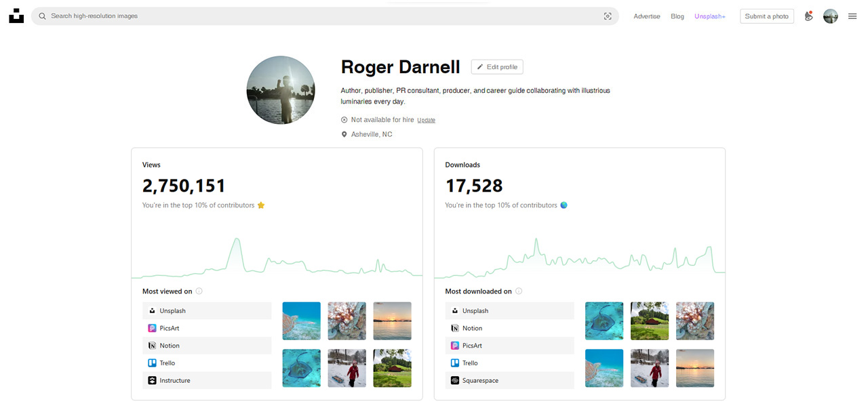
Task: Select Trello row under Most downloaded on
Action: pyautogui.click(x=510, y=363)
